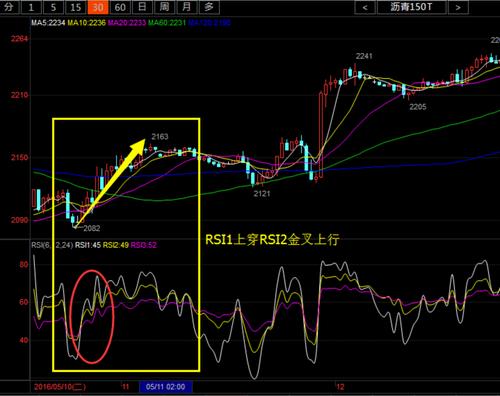Open the 多 multi-period tab
The image size is (500, 396).
pyautogui.click(x=209, y=7)
